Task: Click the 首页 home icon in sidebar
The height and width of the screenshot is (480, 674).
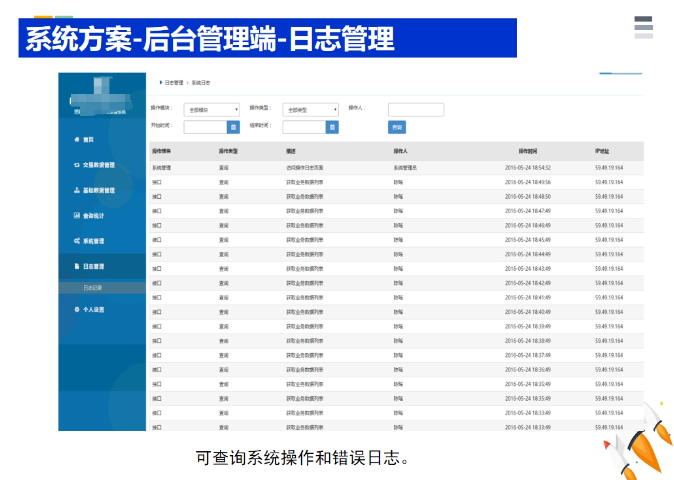Action: pos(77,139)
